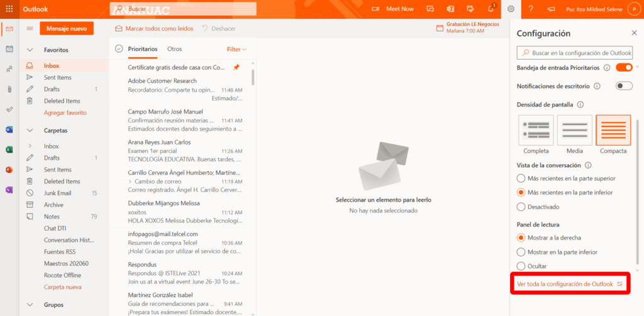Screen dimensions: 644x316
Task: Choose the Media display density thumbnail
Action: coord(574,131)
